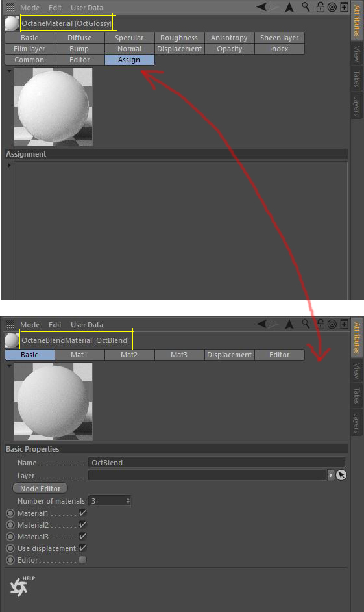Switch to Specular tab
Viewport: 364px width, 612px height.
129,38
